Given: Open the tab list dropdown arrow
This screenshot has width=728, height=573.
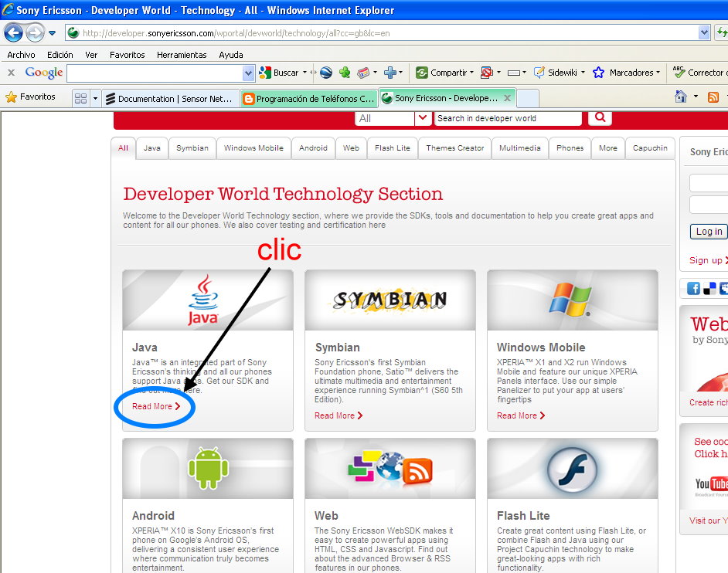Looking at the screenshot, I should point(95,98).
